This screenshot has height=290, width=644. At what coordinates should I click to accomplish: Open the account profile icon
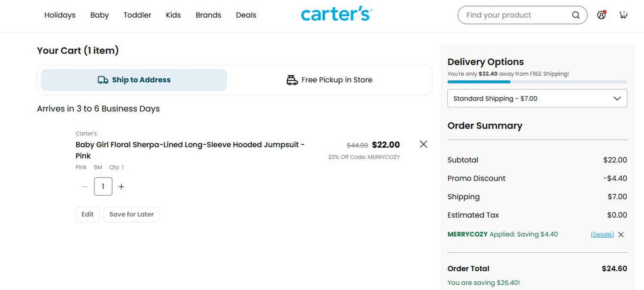pos(601,15)
